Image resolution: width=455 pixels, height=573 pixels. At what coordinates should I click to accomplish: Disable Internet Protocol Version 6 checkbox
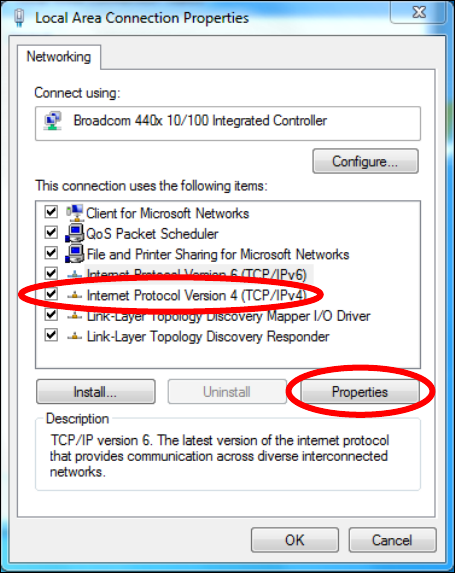pos(51,273)
